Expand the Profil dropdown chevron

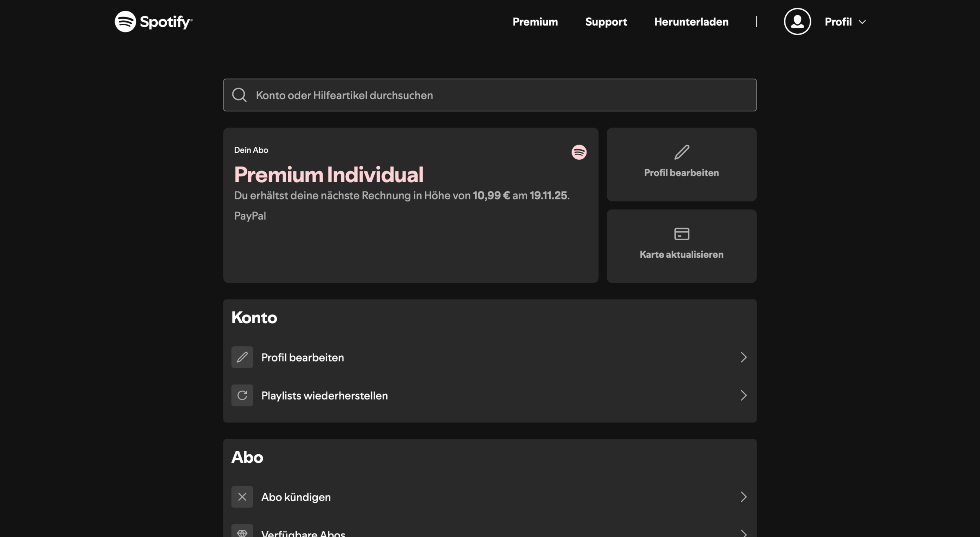[862, 22]
